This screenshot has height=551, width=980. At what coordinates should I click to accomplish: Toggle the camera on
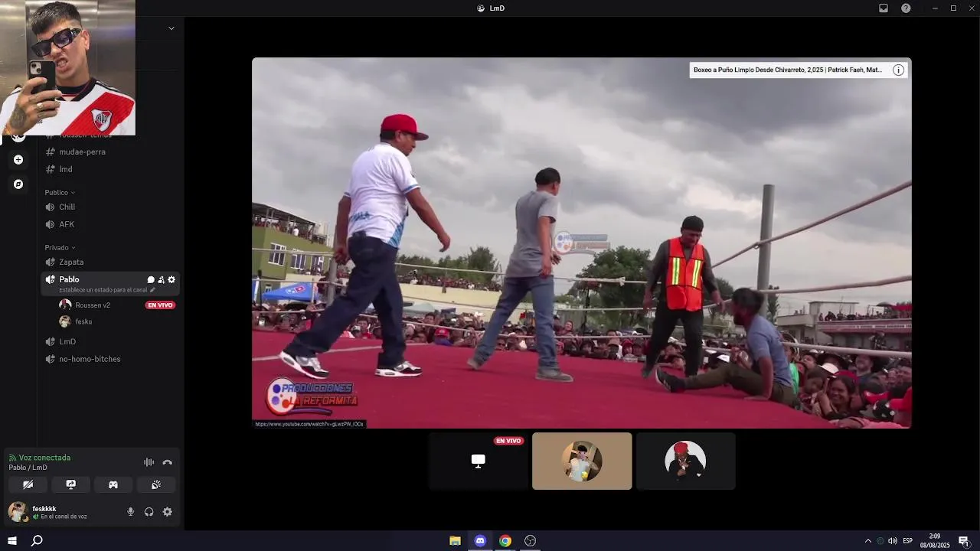click(x=28, y=484)
